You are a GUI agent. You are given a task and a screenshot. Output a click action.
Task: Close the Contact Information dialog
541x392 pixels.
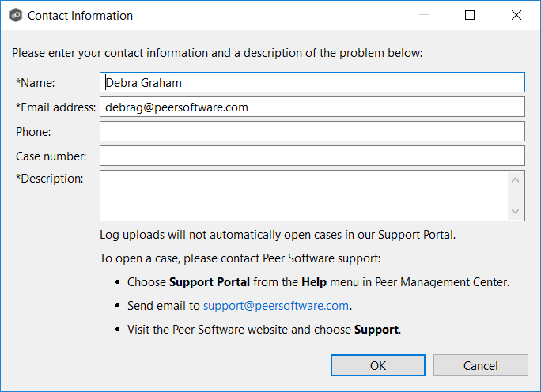(x=516, y=16)
